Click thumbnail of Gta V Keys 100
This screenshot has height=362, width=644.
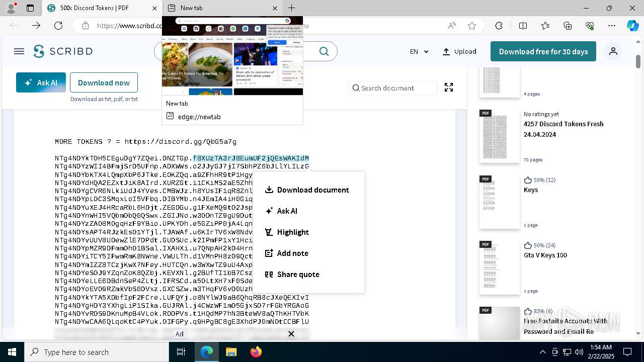(x=499, y=267)
